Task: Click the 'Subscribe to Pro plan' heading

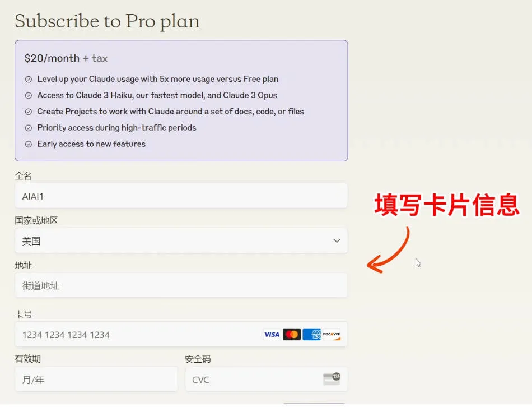Action: click(x=107, y=21)
